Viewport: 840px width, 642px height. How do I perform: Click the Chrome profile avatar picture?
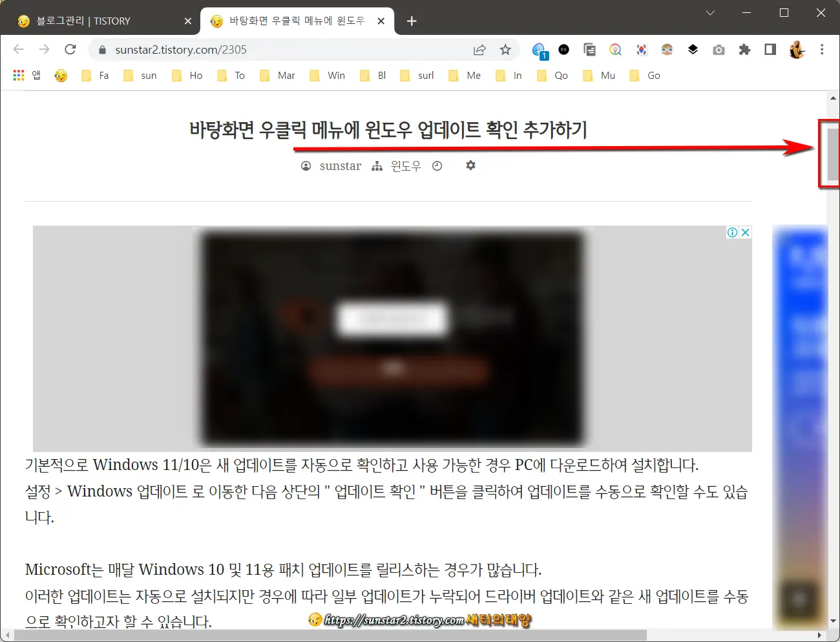coord(797,49)
